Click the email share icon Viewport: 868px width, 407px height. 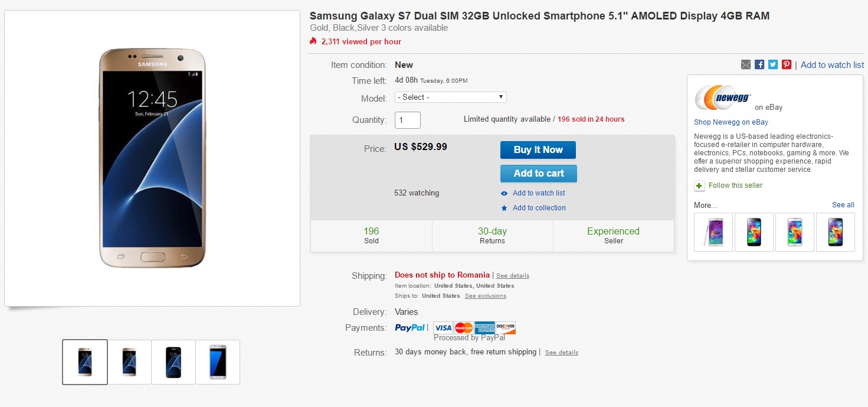746,65
